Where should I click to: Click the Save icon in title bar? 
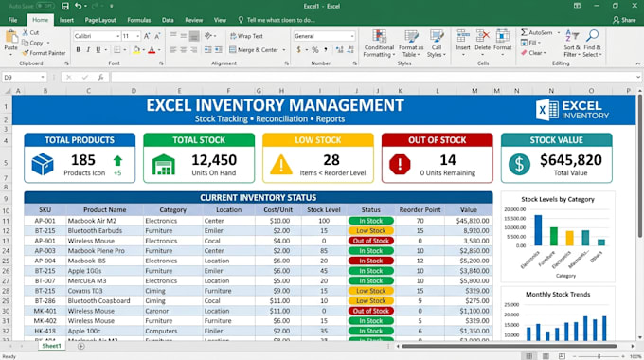(65, 7)
